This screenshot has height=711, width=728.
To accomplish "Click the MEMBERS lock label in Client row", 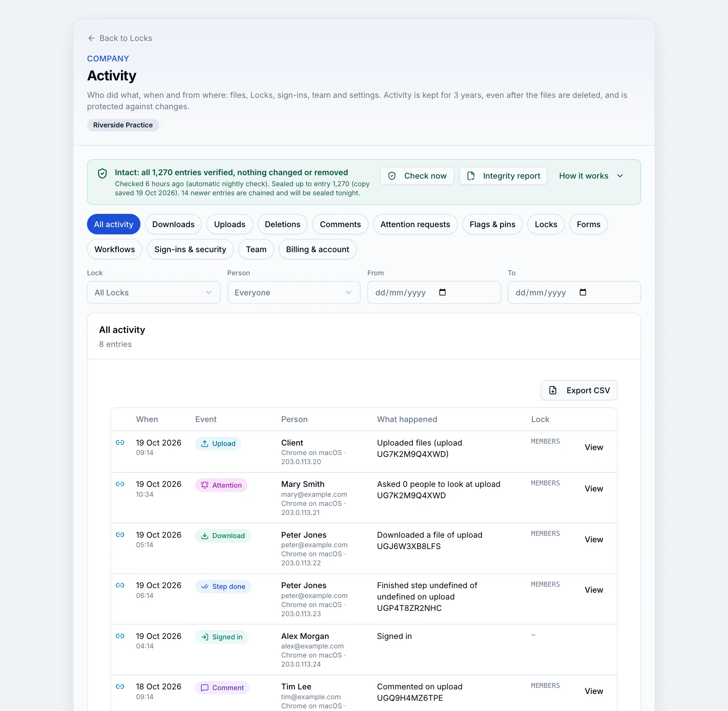I will pyautogui.click(x=545, y=441).
